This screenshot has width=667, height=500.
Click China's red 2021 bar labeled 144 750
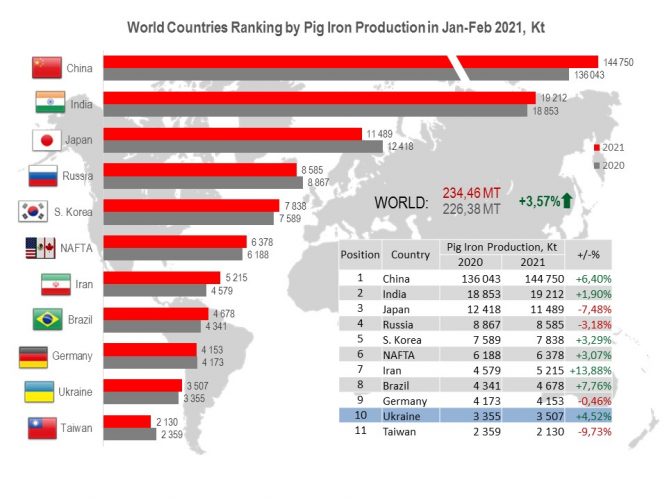coord(350,62)
